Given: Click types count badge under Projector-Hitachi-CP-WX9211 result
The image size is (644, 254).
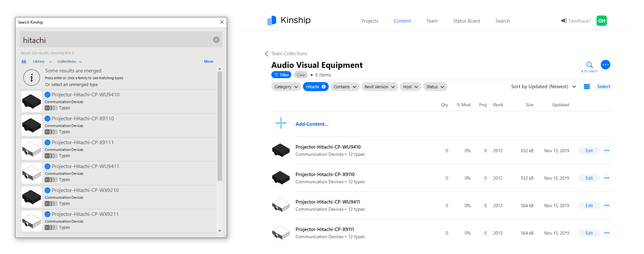Looking at the screenshot, I should click(x=51, y=228).
